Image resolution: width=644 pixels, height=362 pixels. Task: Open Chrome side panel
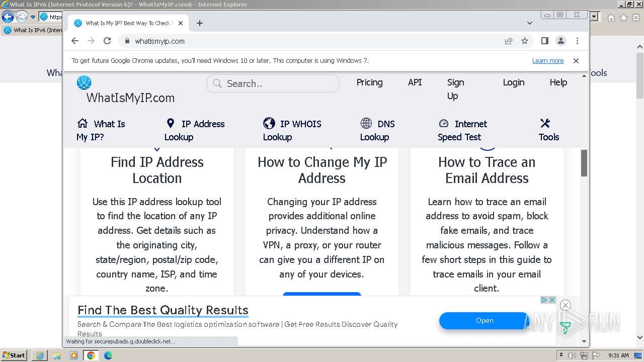coord(544,41)
